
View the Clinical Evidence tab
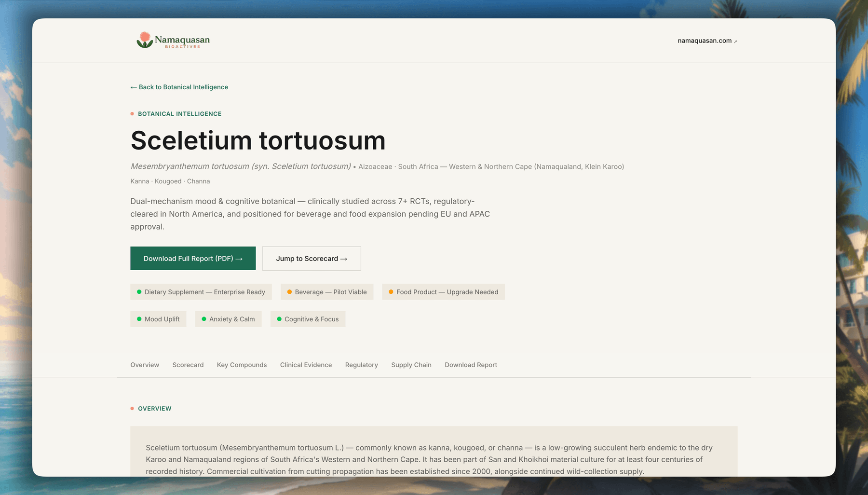(x=306, y=365)
